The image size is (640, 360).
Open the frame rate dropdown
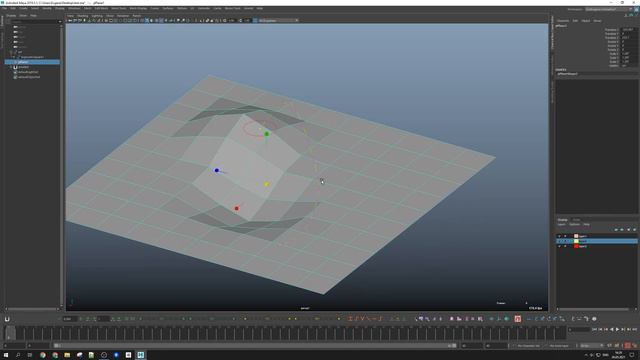(591, 346)
